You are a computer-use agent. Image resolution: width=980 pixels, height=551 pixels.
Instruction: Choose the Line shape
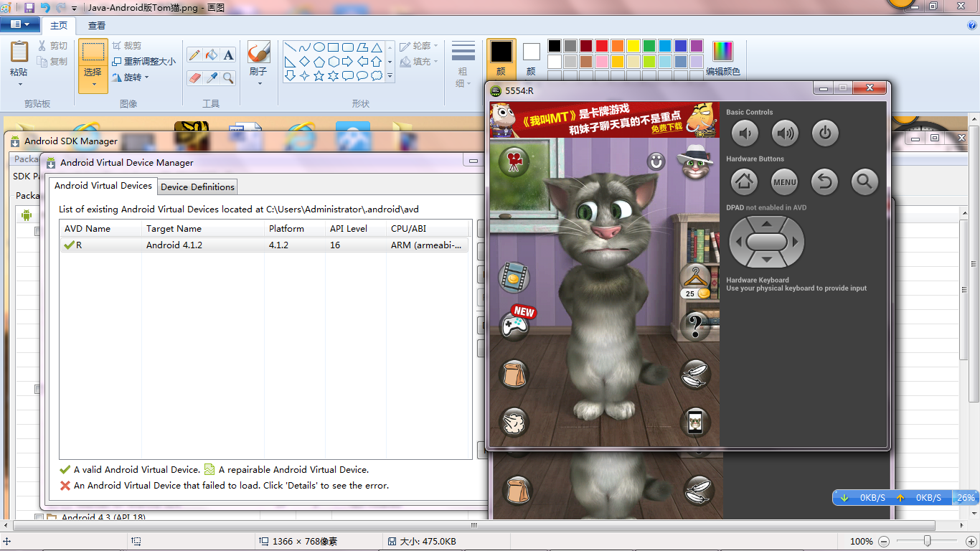pos(291,47)
